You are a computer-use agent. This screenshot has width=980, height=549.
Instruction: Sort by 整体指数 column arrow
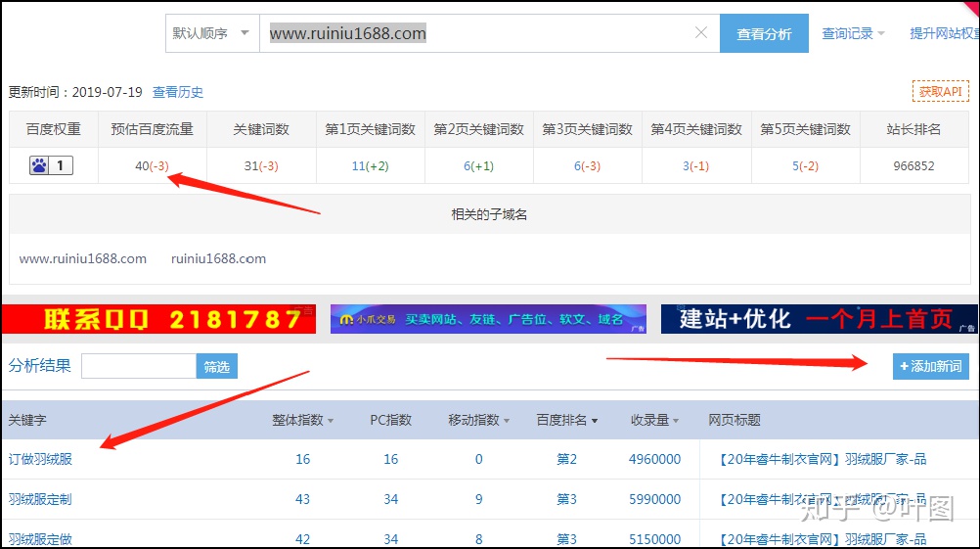click(330, 421)
